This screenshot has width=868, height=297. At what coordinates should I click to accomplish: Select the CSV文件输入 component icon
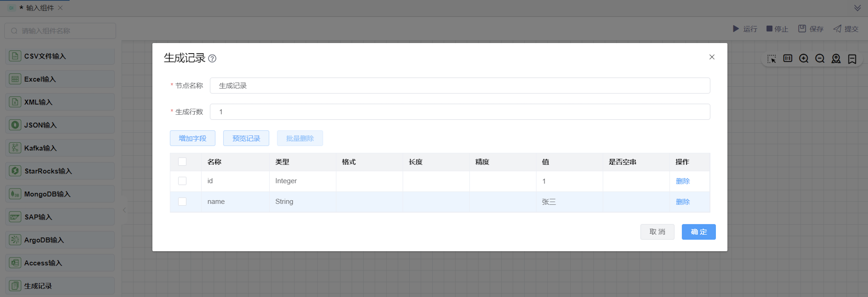click(15, 56)
